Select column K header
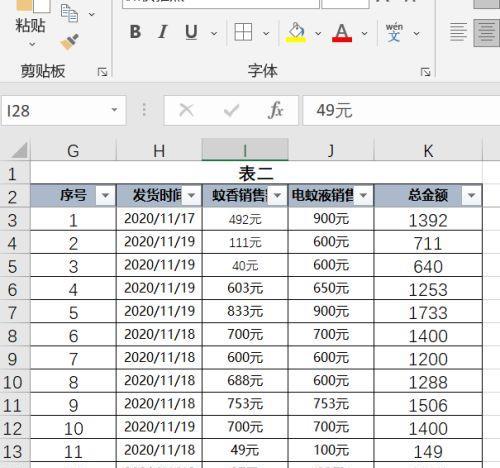500x468 pixels. point(428,151)
